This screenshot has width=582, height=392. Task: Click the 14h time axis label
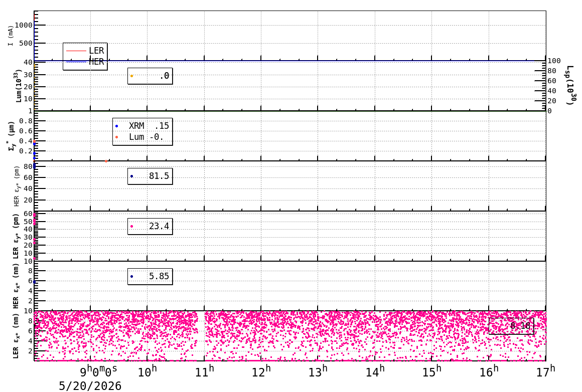tap(375, 371)
